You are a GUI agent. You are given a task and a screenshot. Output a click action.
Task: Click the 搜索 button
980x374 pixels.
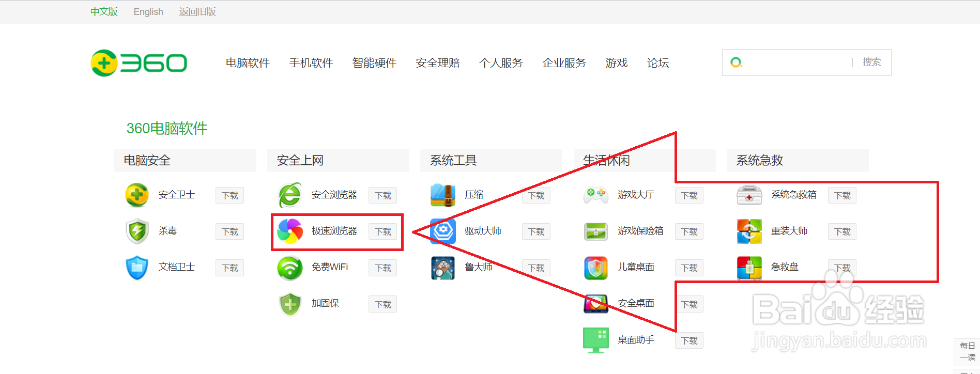click(x=871, y=62)
